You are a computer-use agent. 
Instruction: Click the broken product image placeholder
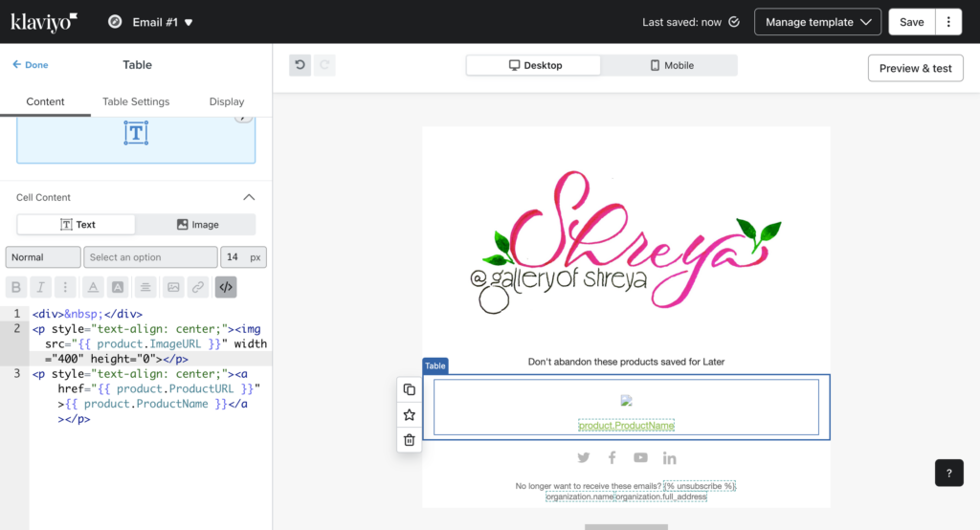[x=626, y=401]
